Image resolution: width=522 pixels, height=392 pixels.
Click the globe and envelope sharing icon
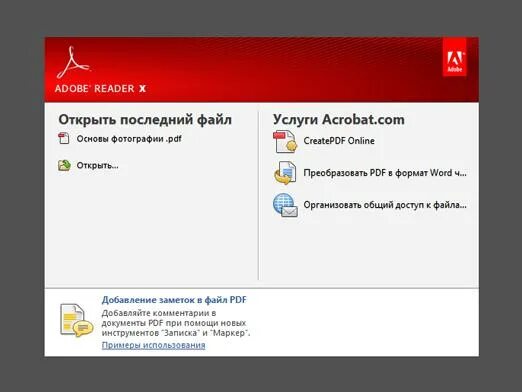[x=285, y=205]
